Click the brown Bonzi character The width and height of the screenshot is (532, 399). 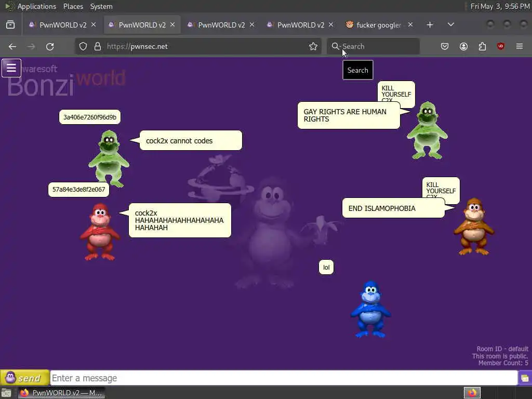point(474,227)
